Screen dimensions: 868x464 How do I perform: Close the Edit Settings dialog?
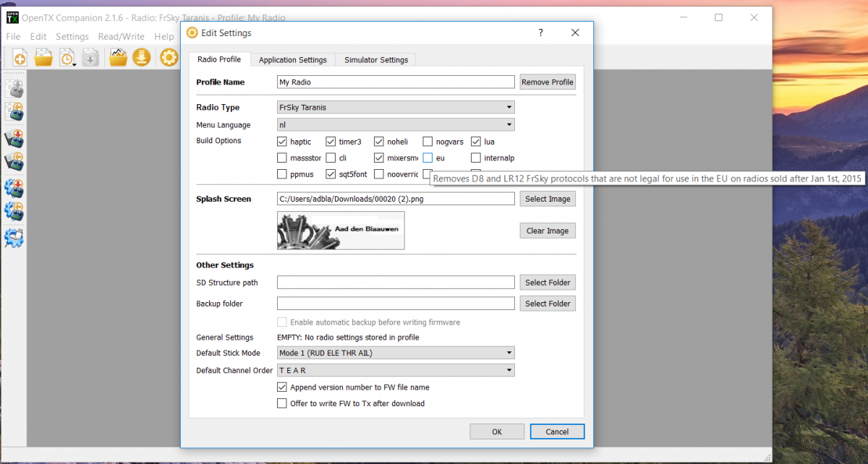[575, 33]
